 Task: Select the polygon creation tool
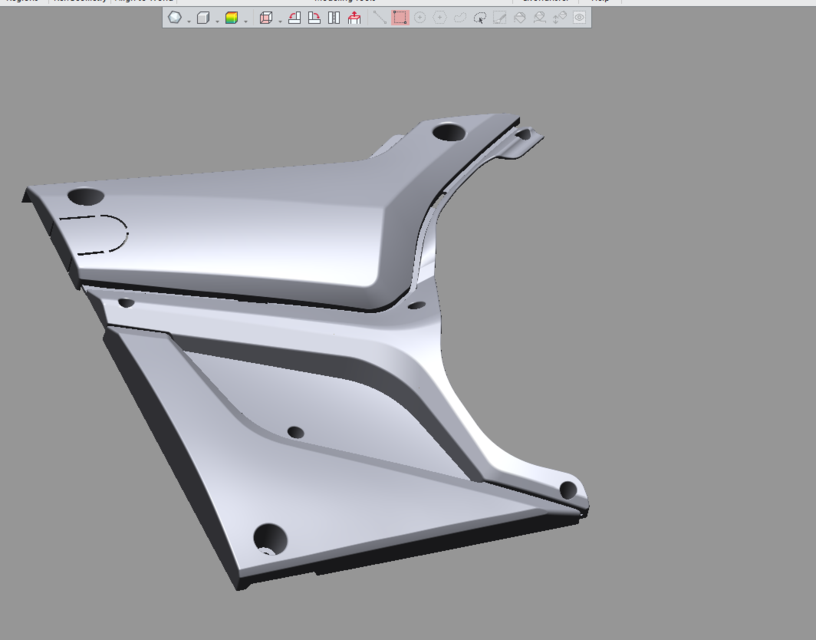440,17
